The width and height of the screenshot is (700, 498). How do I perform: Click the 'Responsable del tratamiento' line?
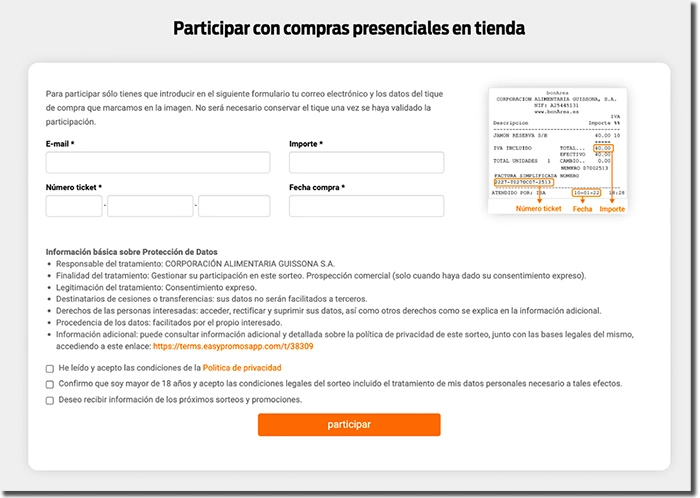click(x=195, y=264)
